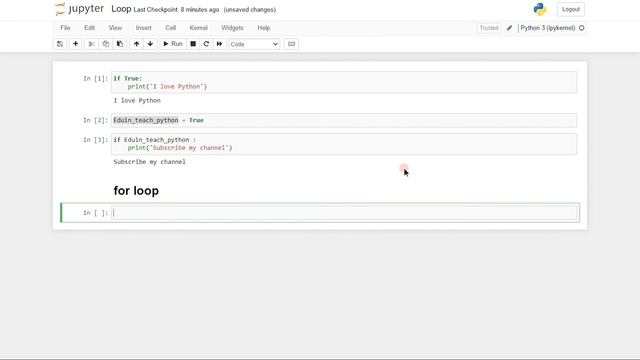Click the (unsaved changes) status text

(x=250, y=9)
